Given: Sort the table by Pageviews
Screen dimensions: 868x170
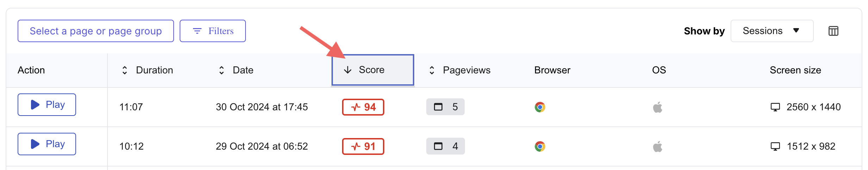Looking at the screenshot, I should (x=459, y=70).
